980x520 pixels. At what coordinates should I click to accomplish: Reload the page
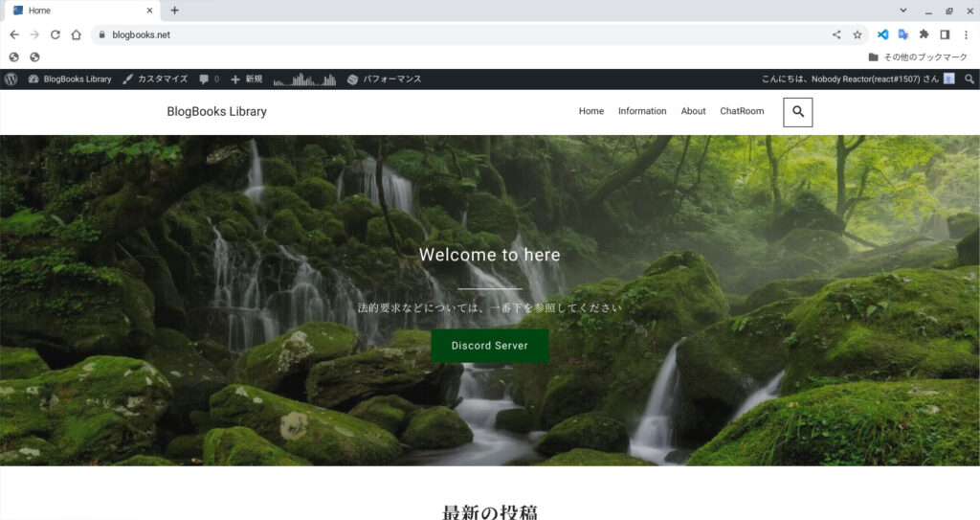click(55, 34)
